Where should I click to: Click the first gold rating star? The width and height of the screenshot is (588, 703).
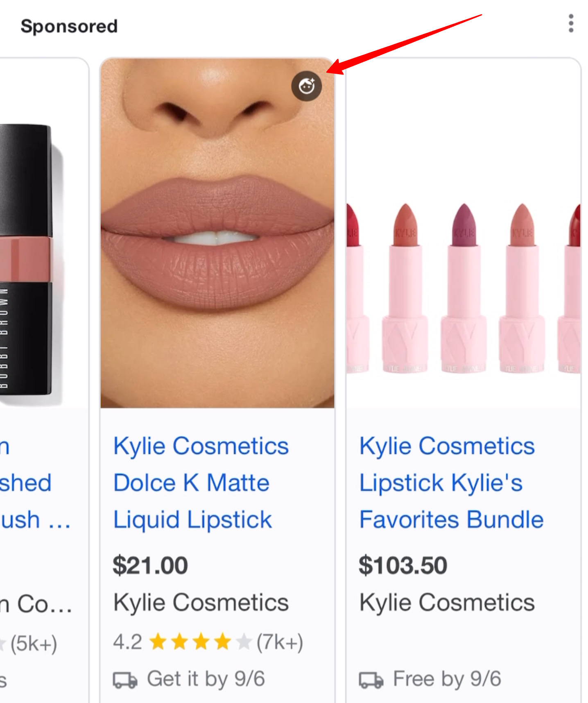click(158, 642)
